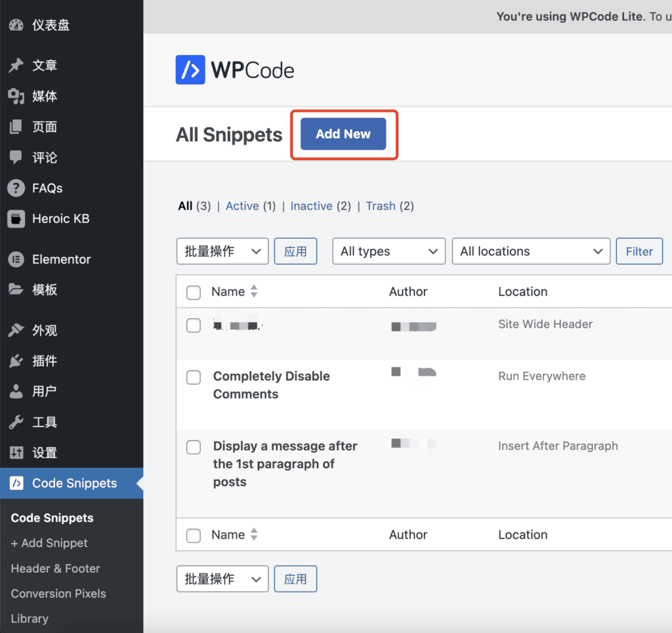Show Inactive snippets filter link

pyautogui.click(x=311, y=206)
